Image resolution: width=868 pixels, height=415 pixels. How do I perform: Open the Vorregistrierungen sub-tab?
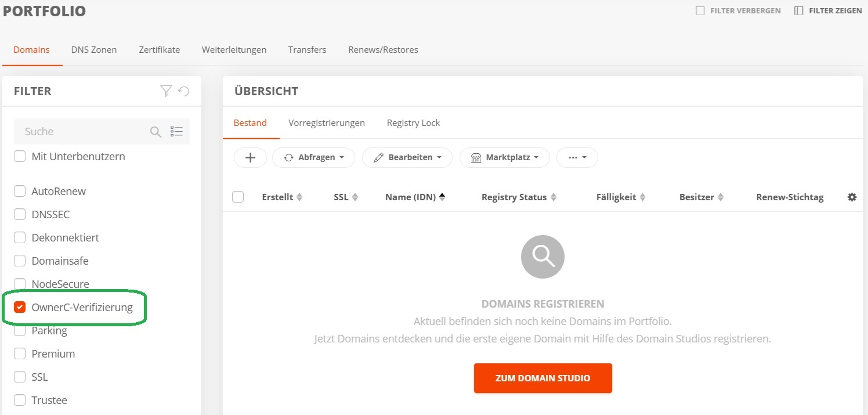tap(327, 122)
